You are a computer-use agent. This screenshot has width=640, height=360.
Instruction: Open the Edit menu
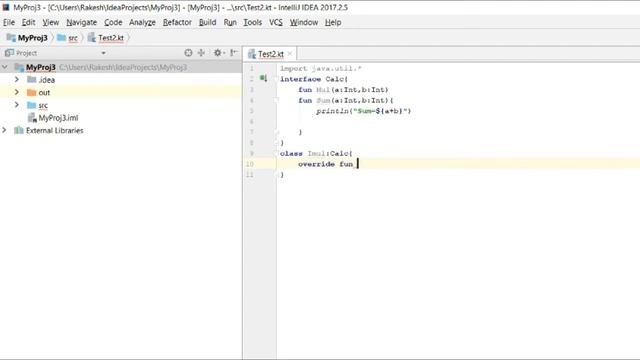tap(28, 22)
